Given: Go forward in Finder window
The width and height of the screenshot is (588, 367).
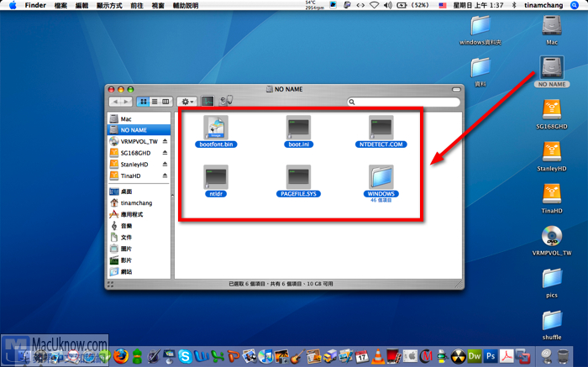Looking at the screenshot, I should coord(127,102).
